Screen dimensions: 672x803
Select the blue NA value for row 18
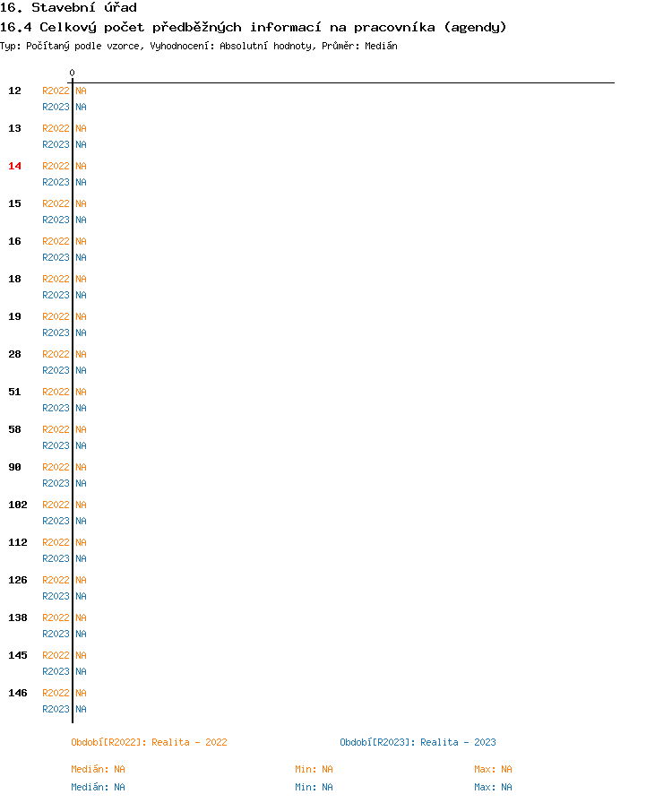(81, 295)
